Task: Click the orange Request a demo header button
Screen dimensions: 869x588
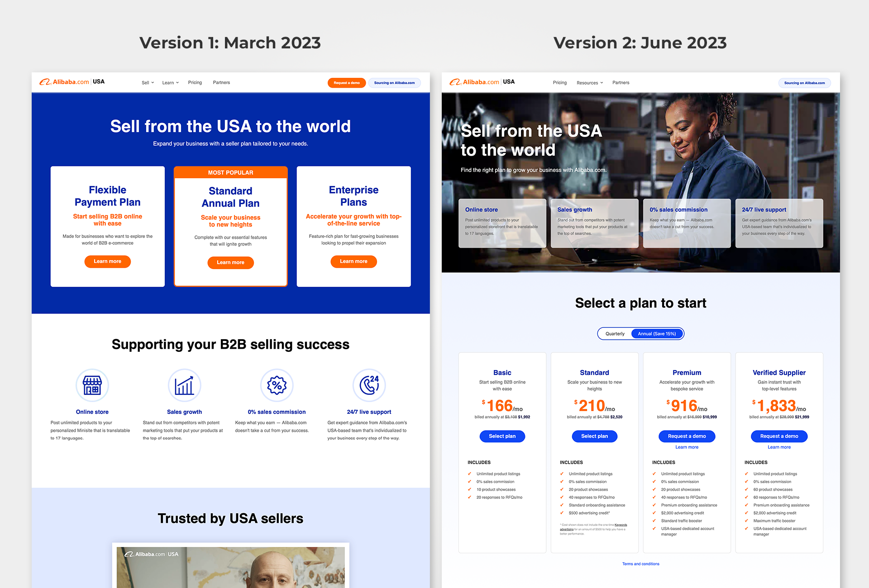Action: coord(347,83)
